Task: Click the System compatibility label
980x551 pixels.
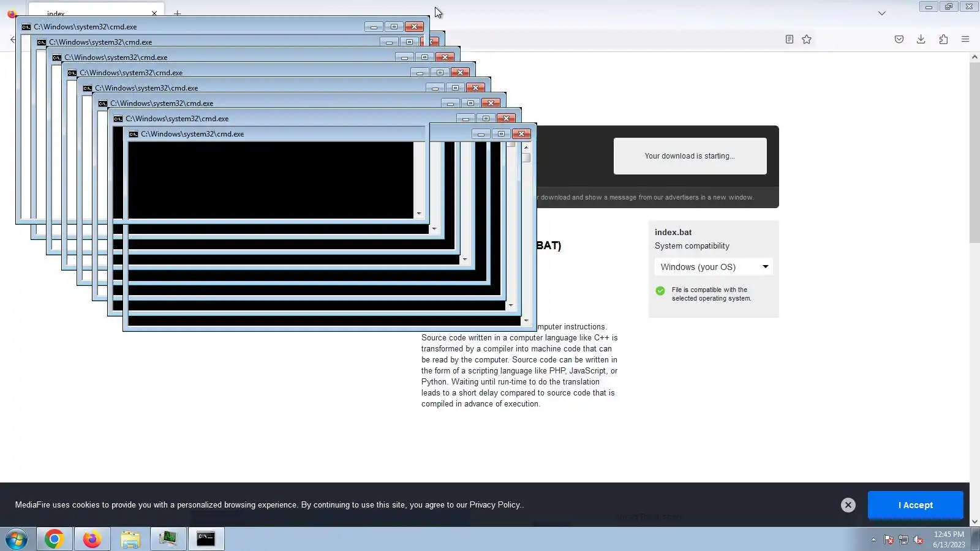Action: (692, 246)
